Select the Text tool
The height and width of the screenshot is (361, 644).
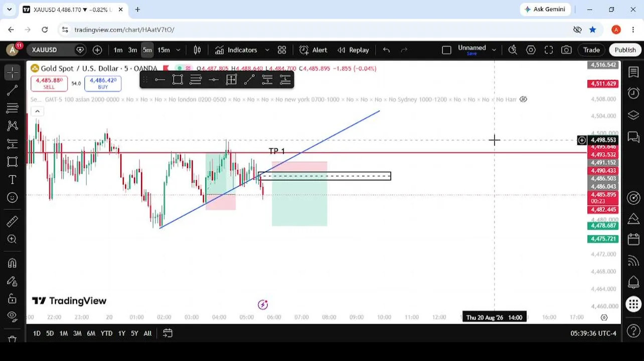[x=13, y=179]
